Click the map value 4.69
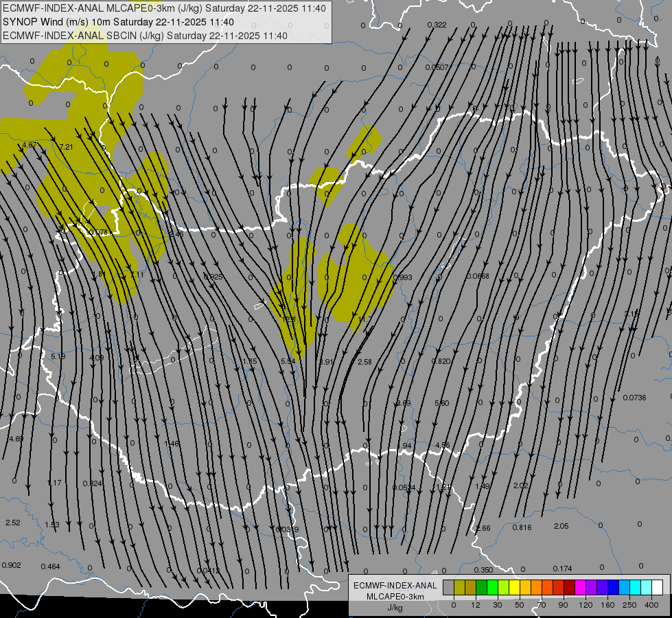This screenshot has width=672, height=618. point(16,439)
